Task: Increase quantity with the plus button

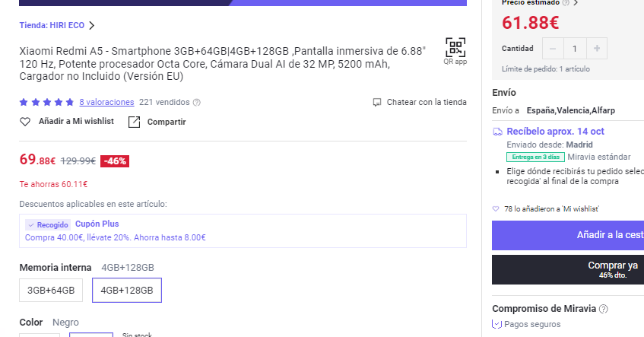Action: click(597, 49)
